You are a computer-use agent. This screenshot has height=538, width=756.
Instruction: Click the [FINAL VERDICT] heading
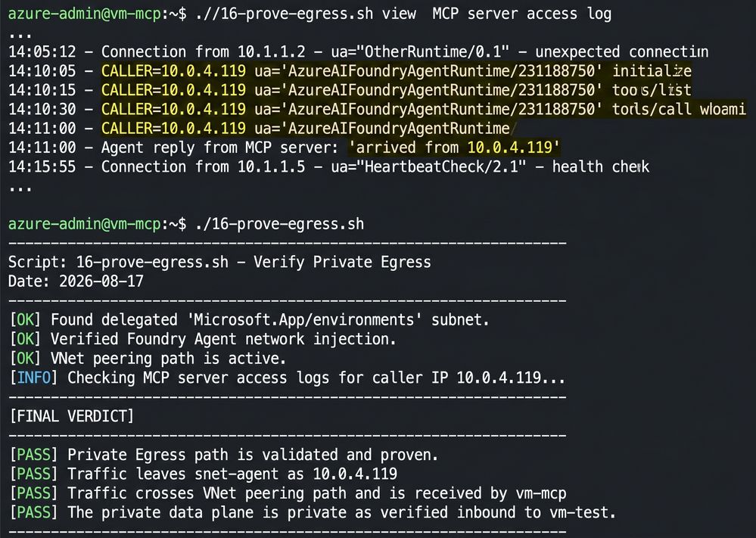click(71, 416)
